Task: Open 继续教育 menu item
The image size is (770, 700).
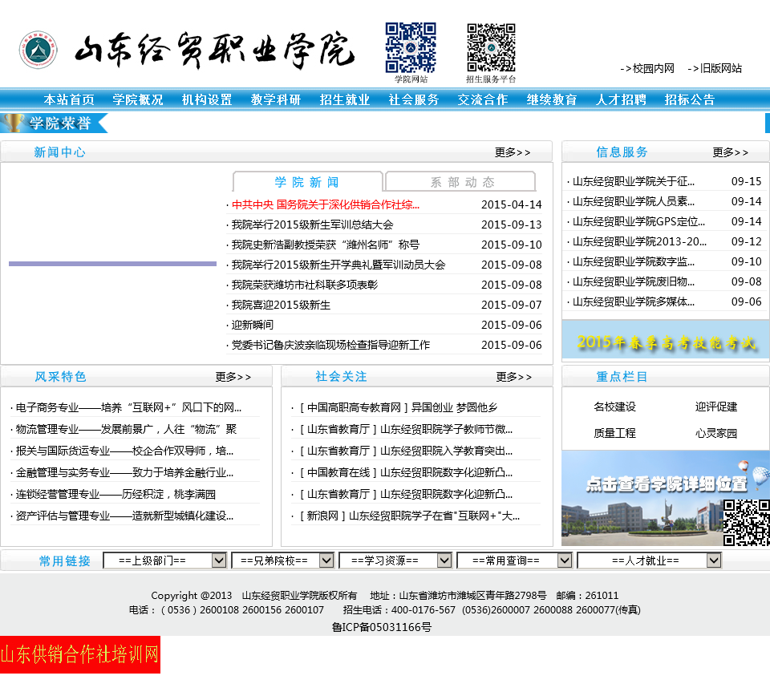Action: [552, 99]
